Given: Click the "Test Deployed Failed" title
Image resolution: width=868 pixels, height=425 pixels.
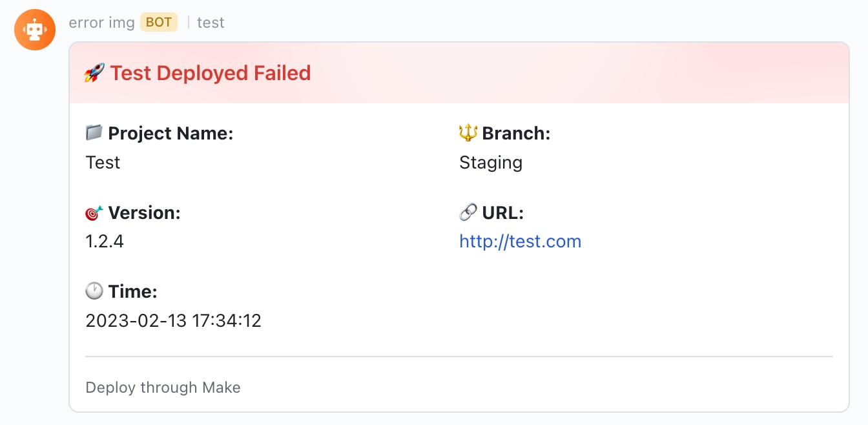Looking at the screenshot, I should pyautogui.click(x=211, y=73).
